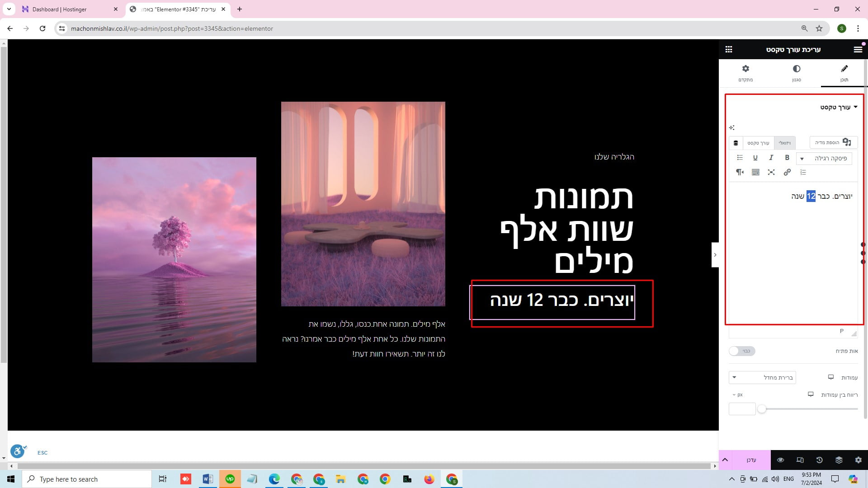Toggle bold formatting in text editor

[787, 158]
